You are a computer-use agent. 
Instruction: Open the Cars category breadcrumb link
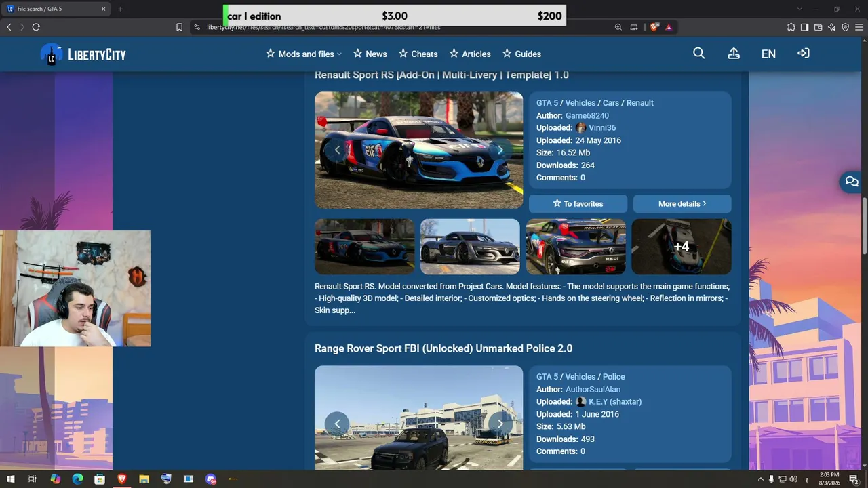(x=611, y=103)
